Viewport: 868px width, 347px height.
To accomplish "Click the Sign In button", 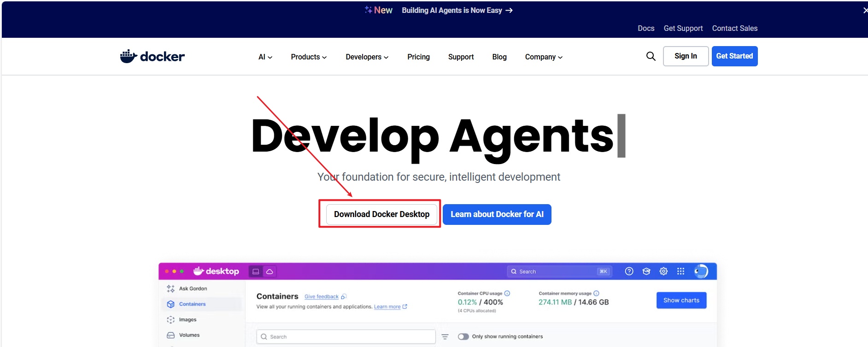I will pyautogui.click(x=686, y=56).
